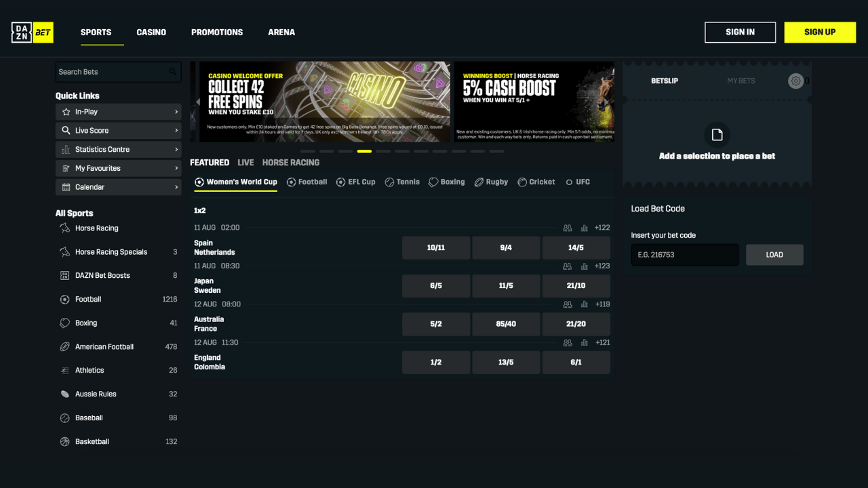Expand the Live Score section

pos(118,130)
